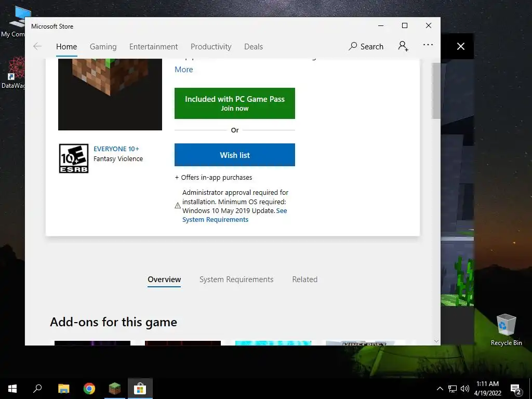Open Search in Microsoft Store

366,46
